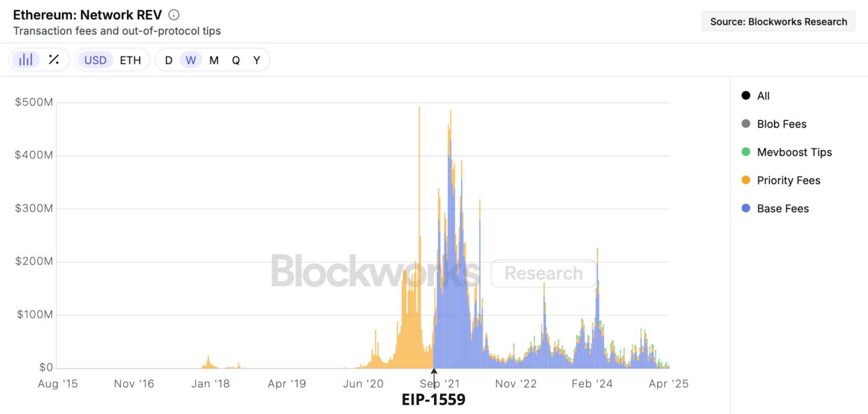Viewport: 868px width, 414px height.
Task: Select yearly (Y) time interval
Action: tap(257, 60)
